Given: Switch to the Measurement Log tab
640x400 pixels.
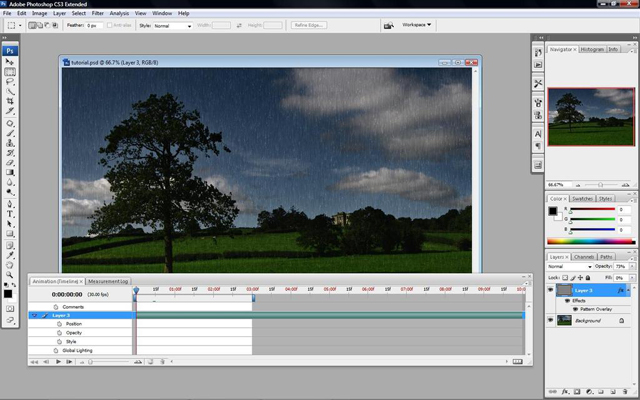Looking at the screenshot, I should [108, 281].
